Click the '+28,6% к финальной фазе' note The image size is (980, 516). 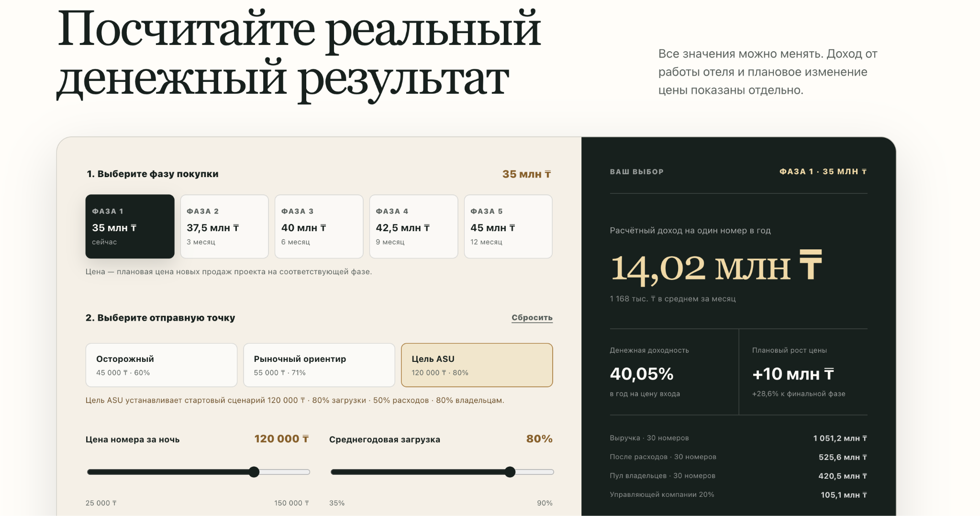coord(799,394)
